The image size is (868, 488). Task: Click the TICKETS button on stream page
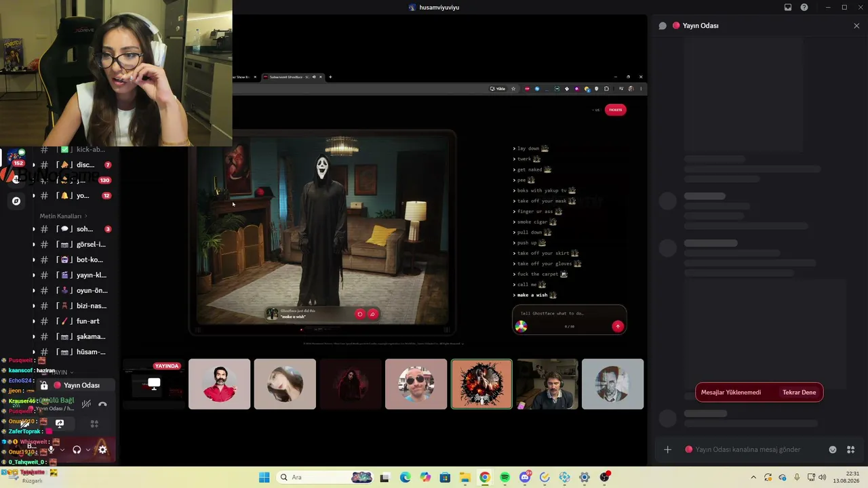pos(615,110)
